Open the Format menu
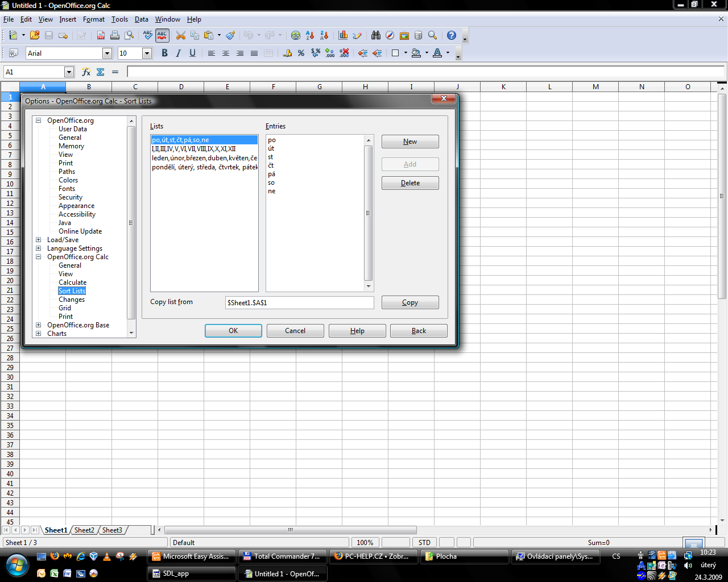The image size is (728, 582). click(x=93, y=19)
